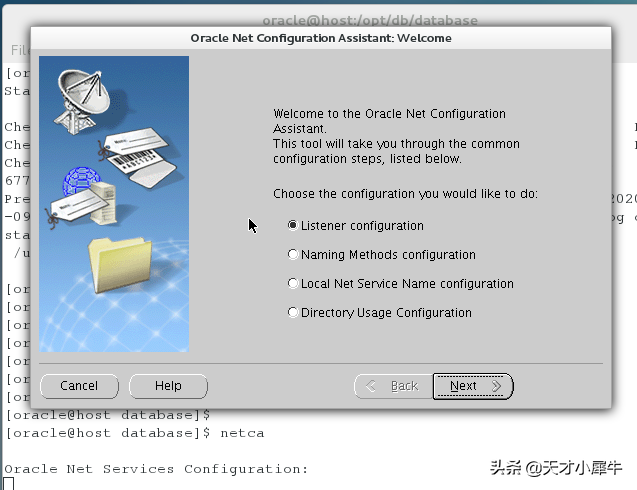The image size is (637, 490).
Task: Click the 'Welcome to the Oracle Net Configuration' text
Action: (389, 114)
